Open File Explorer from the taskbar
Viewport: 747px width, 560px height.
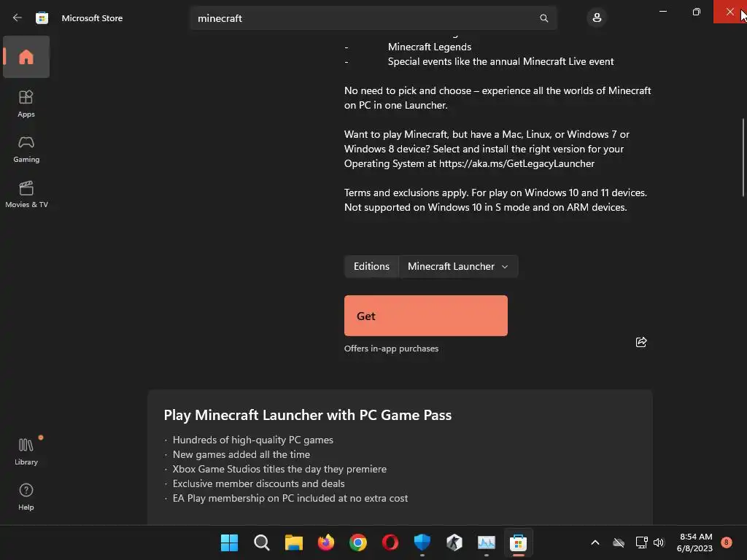tap(293, 542)
